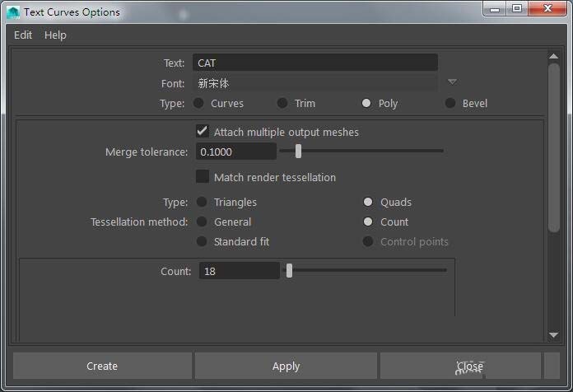Click the Merge tolerance value field
Image resolution: width=573 pixels, height=392 pixels.
236,152
